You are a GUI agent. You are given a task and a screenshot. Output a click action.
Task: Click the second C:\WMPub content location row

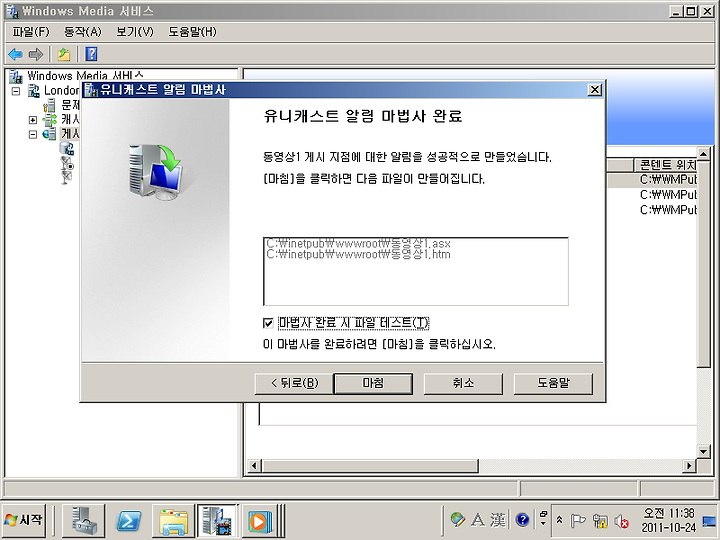click(668, 195)
